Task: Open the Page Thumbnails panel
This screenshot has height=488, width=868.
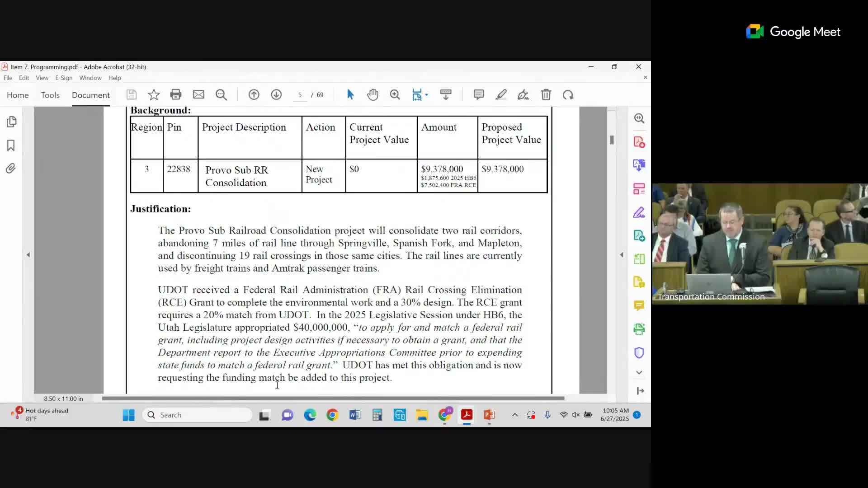Action: coord(12,122)
